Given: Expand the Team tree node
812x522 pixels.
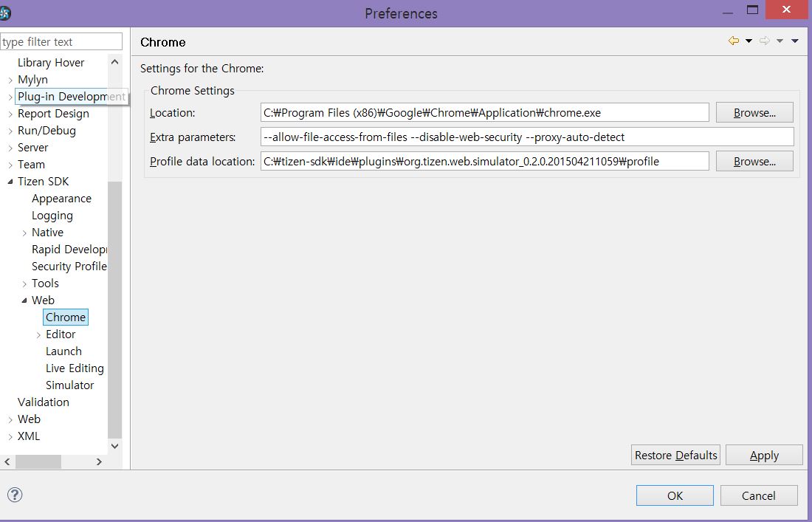Looking at the screenshot, I should (x=10, y=165).
